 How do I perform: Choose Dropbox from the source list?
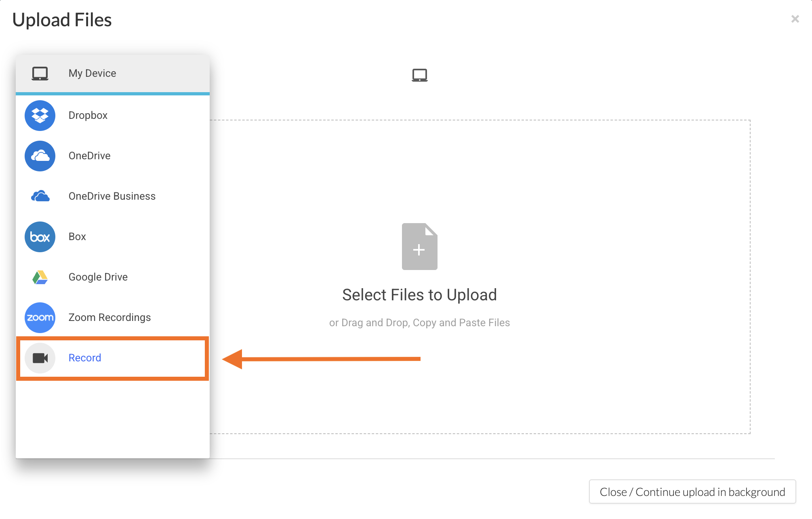tap(88, 115)
